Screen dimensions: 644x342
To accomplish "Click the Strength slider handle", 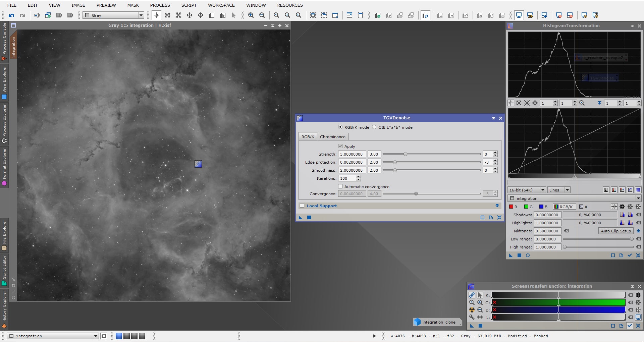I will (x=405, y=154).
